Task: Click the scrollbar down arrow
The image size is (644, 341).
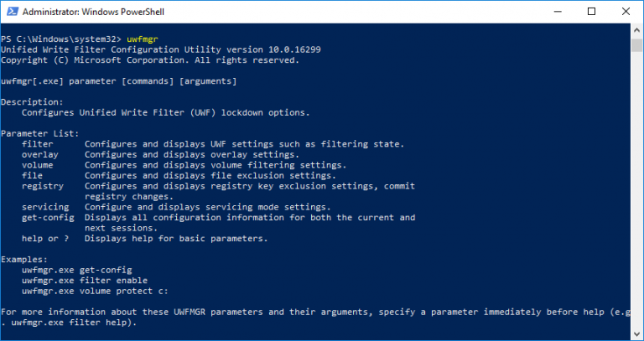Action: [x=636, y=333]
